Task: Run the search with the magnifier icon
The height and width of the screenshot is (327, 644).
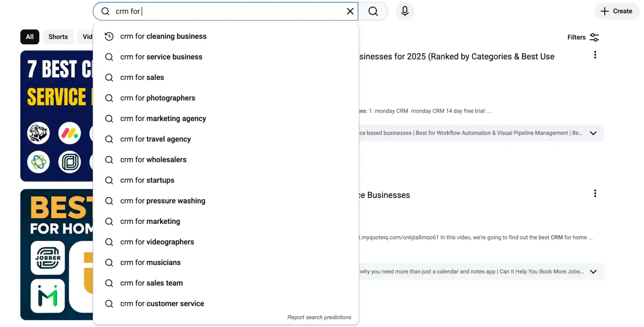Action: click(373, 11)
